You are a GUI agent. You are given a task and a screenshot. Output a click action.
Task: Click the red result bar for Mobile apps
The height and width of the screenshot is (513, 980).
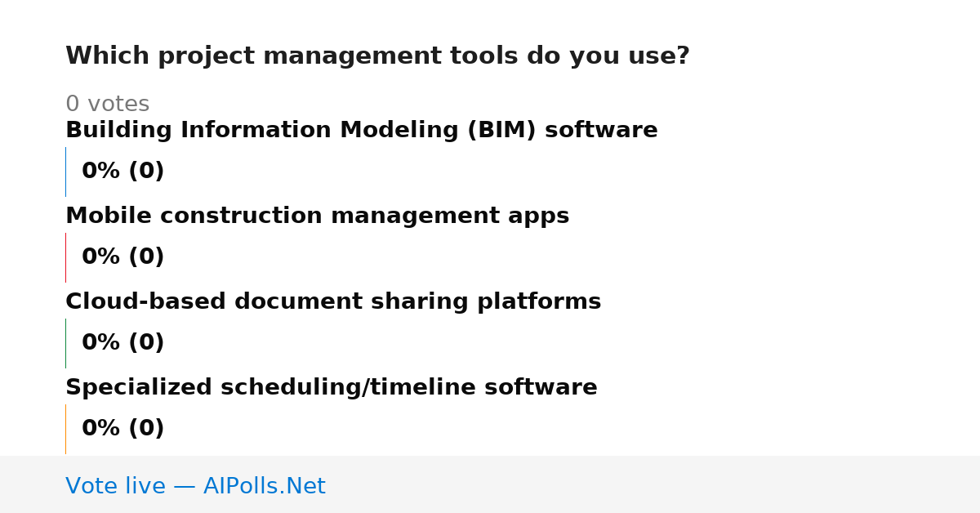click(x=65, y=257)
